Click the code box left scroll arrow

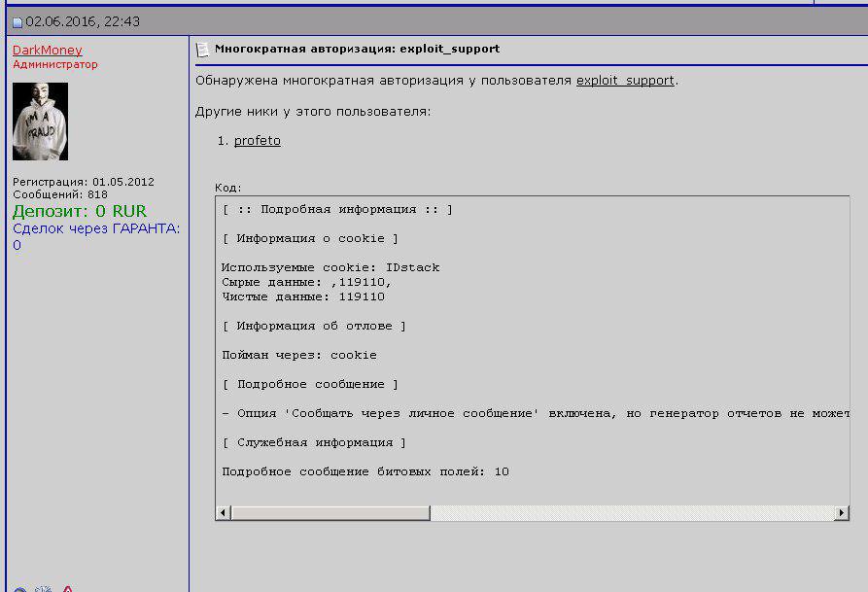tap(223, 513)
